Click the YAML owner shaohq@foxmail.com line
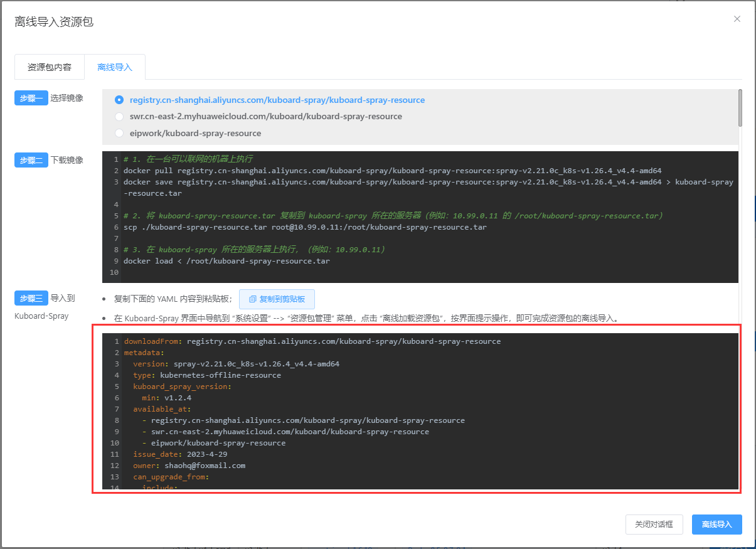The width and height of the screenshot is (756, 549). click(x=189, y=466)
